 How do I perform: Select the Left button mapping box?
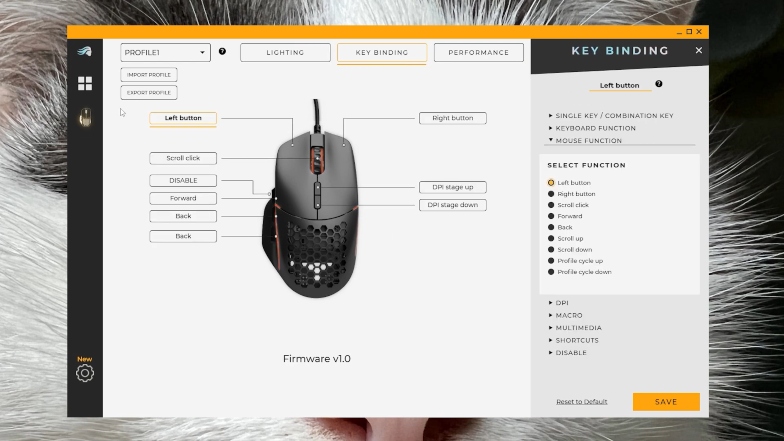[x=183, y=118]
